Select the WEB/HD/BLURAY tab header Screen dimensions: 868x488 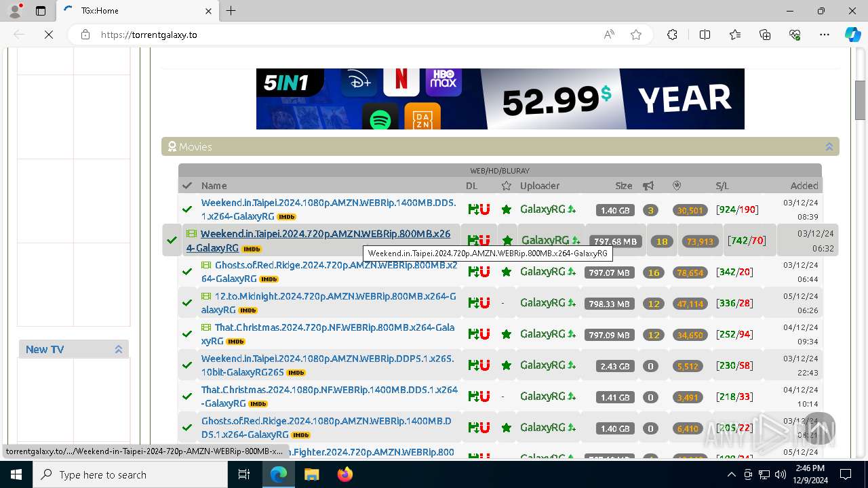[x=500, y=171]
